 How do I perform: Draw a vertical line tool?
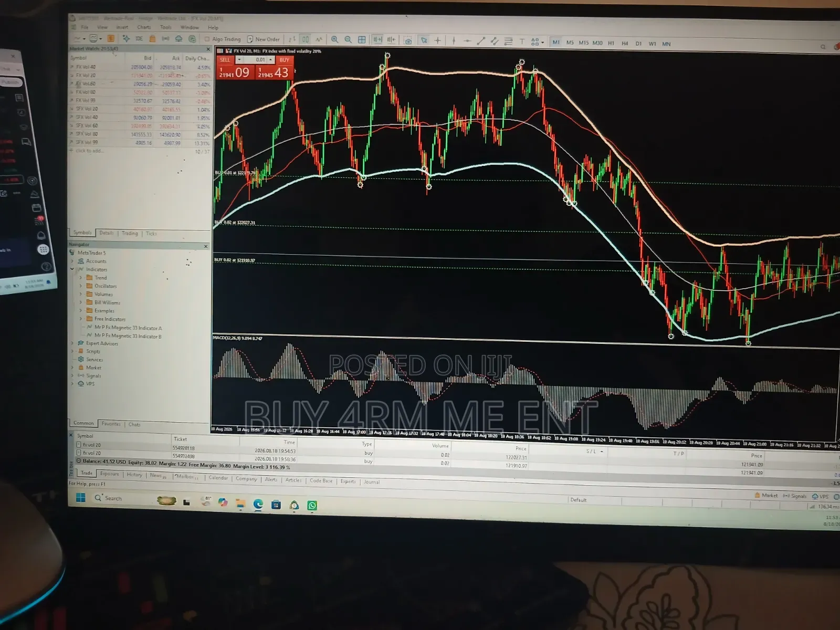(x=454, y=40)
